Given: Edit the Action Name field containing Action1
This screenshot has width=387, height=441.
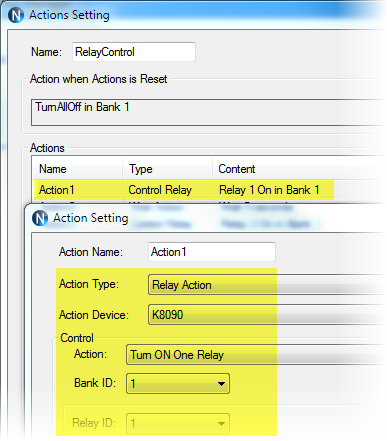Looking at the screenshot, I should click(212, 252).
